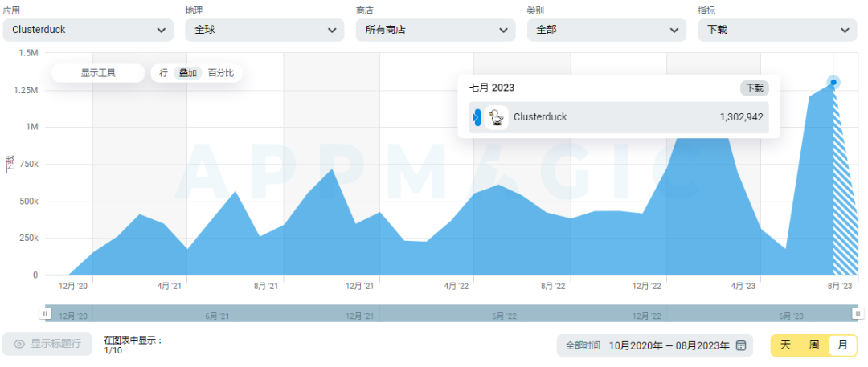Click the July 2023 data point on chart
This screenshot has width=868, height=367.
[833, 82]
